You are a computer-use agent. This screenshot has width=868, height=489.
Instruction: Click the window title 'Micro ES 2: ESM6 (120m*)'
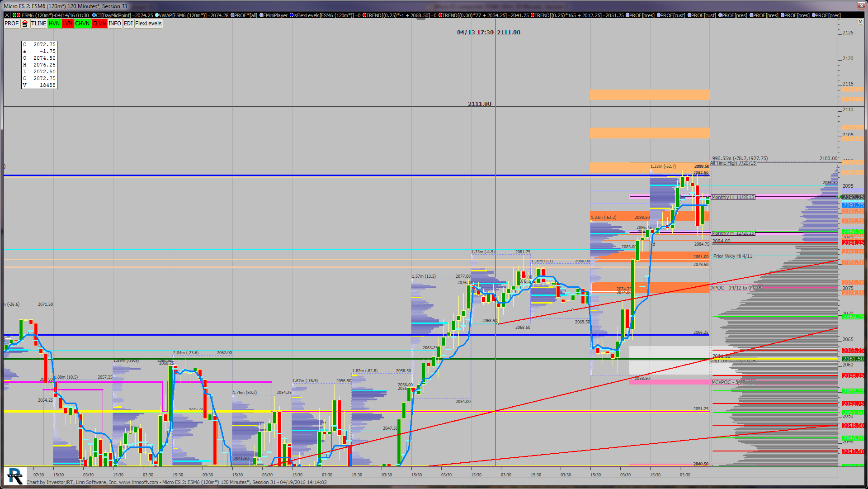pyautogui.click(x=35, y=6)
